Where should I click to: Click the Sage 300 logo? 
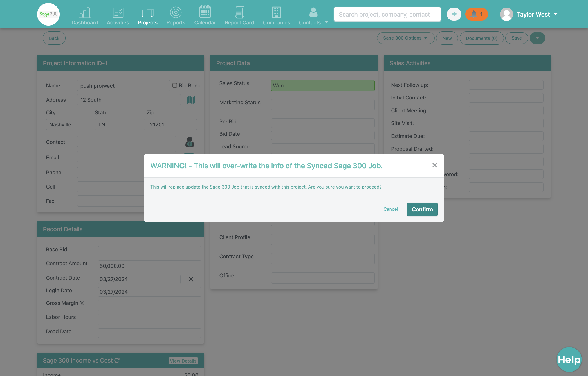pyautogui.click(x=48, y=14)
